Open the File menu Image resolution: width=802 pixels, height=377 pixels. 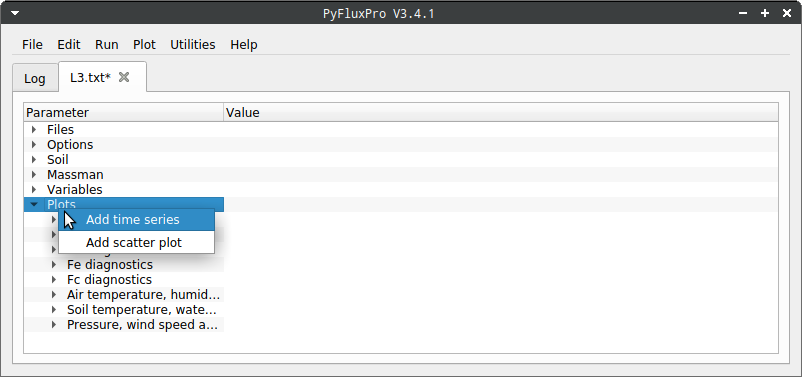(32, 45)
